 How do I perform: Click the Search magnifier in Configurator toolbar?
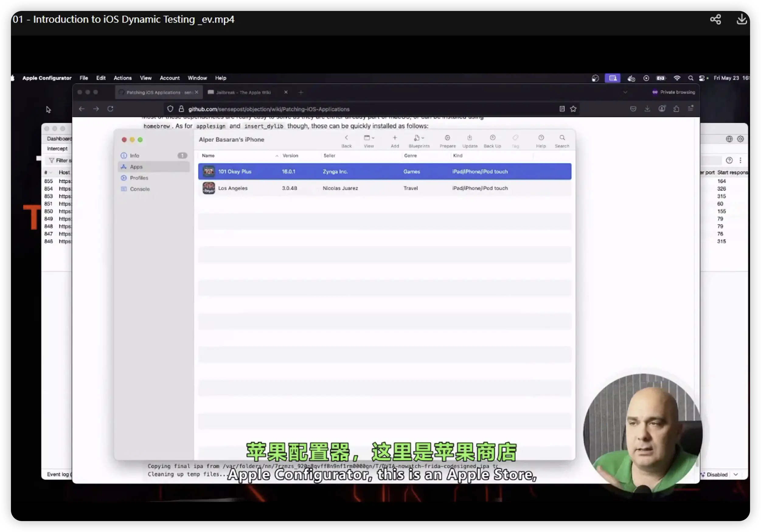tap(562, 138)
